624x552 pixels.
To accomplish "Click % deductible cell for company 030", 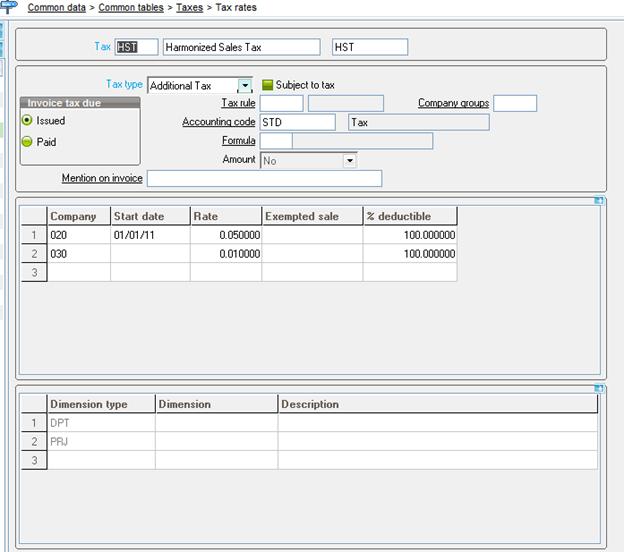I will 410,254.
